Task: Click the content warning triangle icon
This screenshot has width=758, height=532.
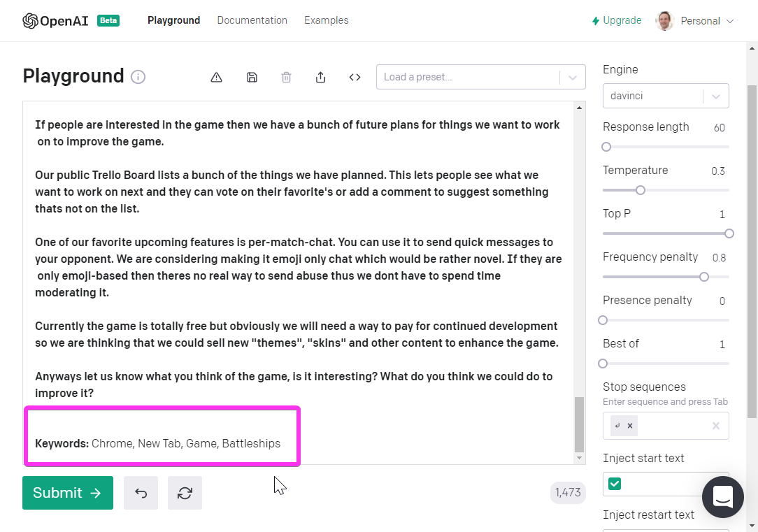Action: pyautogui.click(x=216, y=78)
